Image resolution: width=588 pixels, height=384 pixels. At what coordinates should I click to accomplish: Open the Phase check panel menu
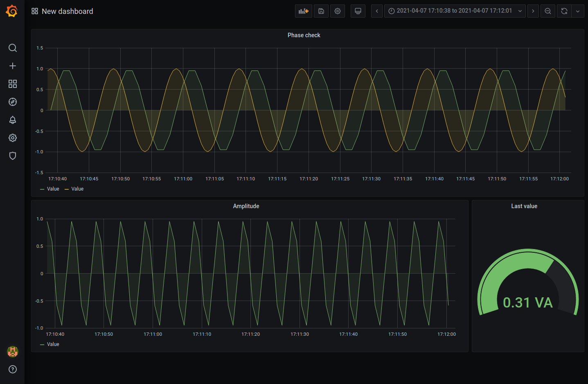[304, 35]
